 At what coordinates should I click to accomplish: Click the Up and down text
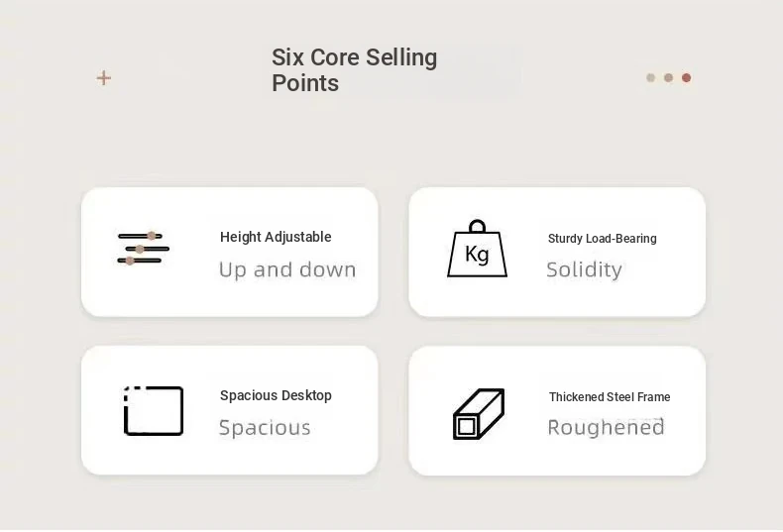[x=287, y=270]
